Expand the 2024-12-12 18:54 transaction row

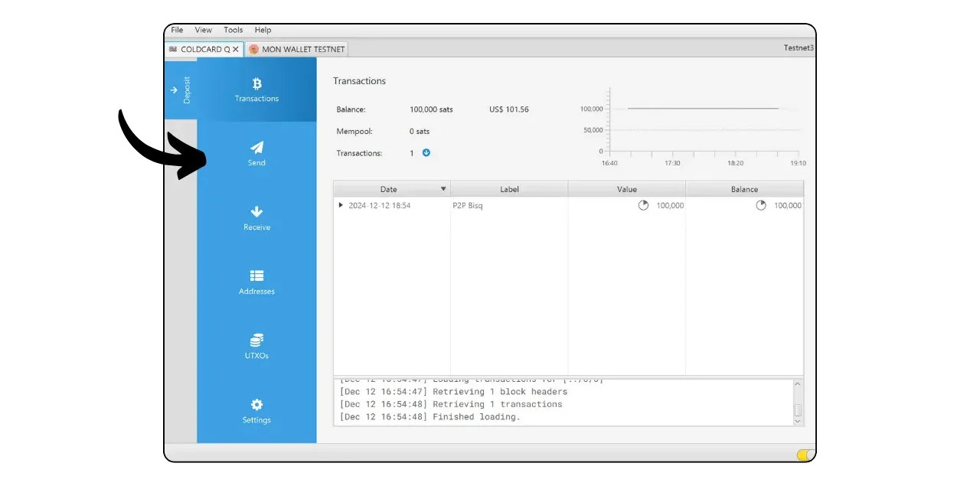[341, 205]
